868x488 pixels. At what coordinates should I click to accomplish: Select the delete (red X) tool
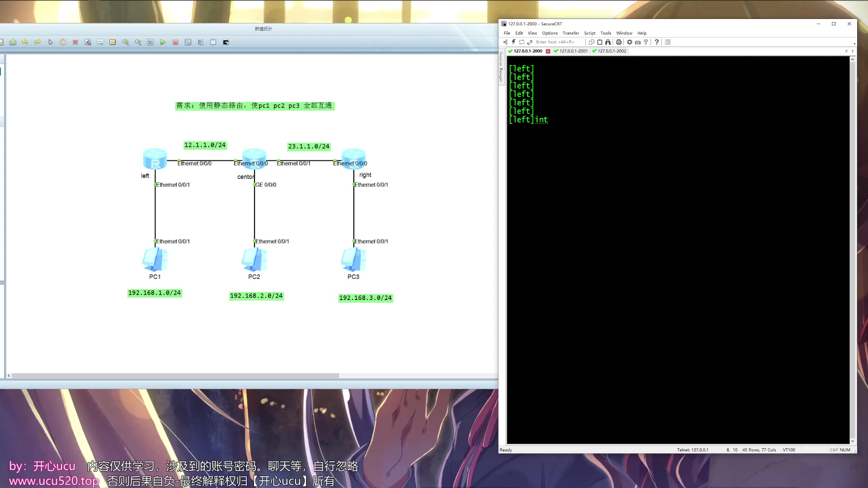(75, 42)
